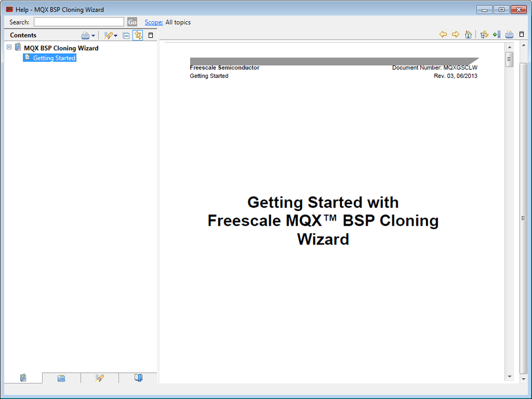Click the Print topics icon in Contents toolbar
The width and height of the screenshot is (532, 399).
[85, 35]
